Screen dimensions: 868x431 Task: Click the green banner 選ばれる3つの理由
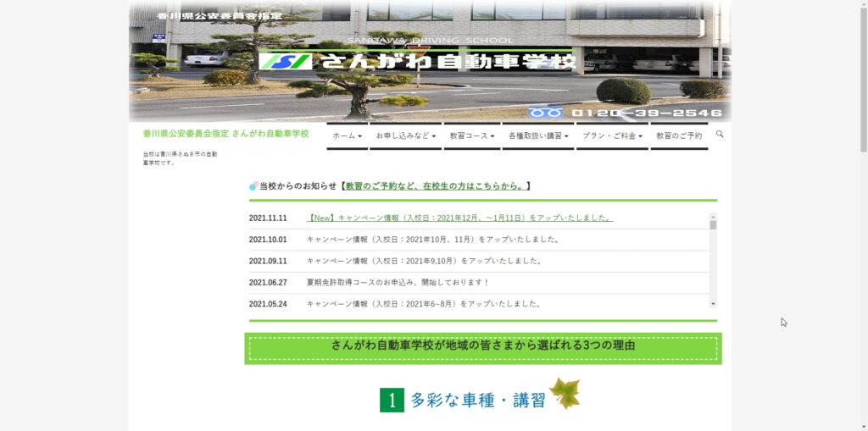coord(483,348)
